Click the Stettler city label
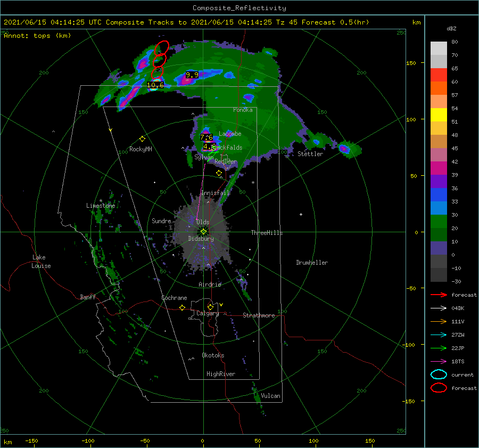 (x=310, y=154)
